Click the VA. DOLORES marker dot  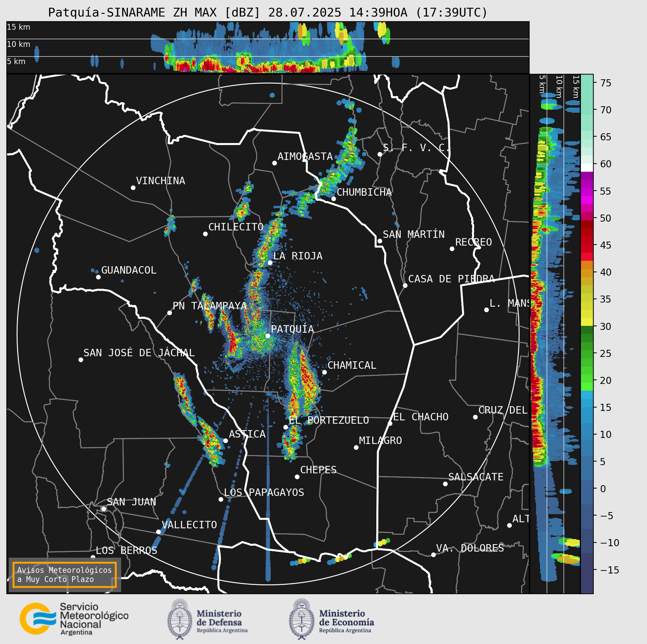pos(433,555)
